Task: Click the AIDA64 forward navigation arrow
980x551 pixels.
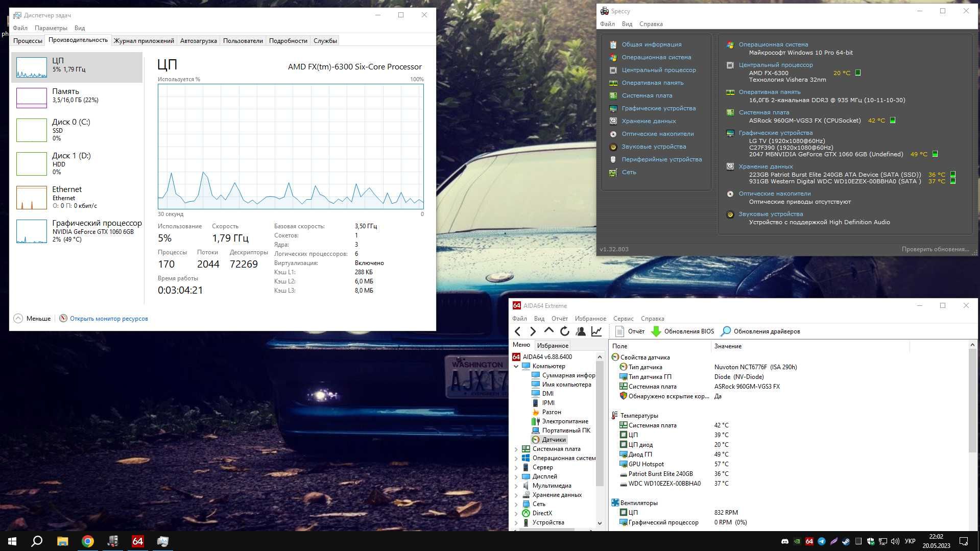Action: pyautogui.click(x=533, y=331)
